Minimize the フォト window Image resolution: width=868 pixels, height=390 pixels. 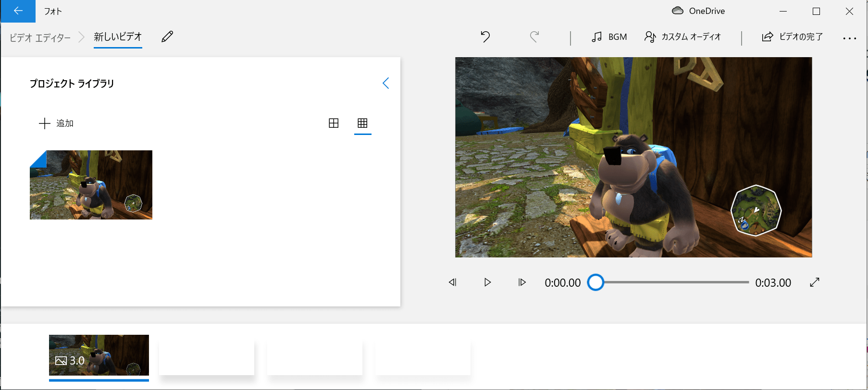click(783, 11)
